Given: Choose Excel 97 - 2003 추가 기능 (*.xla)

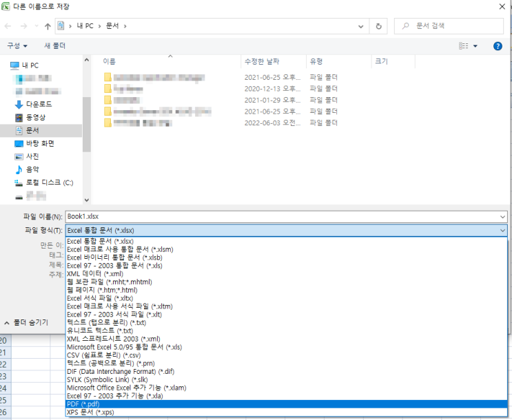Looking at the screenshot, I should (x=287, y=396).
